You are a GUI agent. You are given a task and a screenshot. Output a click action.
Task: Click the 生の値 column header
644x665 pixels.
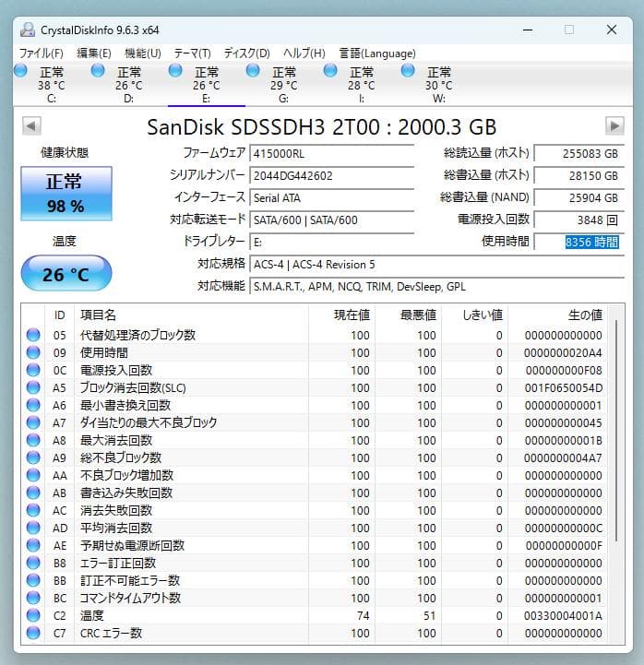pos(557,315)
